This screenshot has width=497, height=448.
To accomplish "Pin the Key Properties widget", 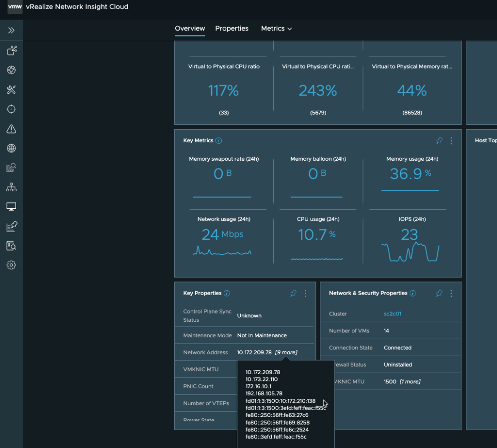I will coord(293,293).
